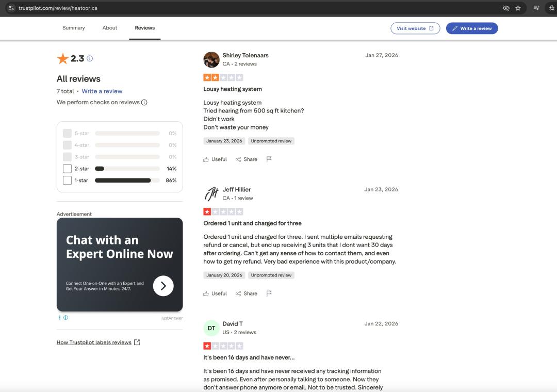Click thumbs-up Useful on Shirley Tolenaars review
The height and width of the screenshot is (392, 557).
pyautogui.click(x=215, y=159)
